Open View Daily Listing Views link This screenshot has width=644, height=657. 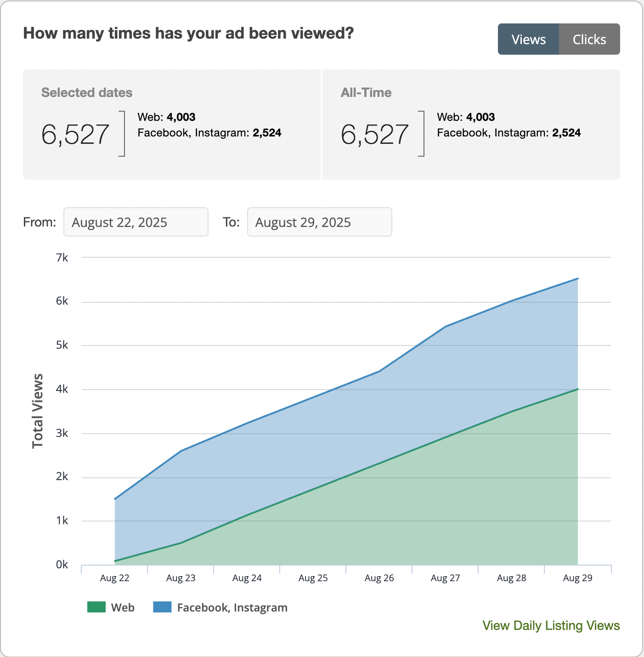tap(551, 626)
